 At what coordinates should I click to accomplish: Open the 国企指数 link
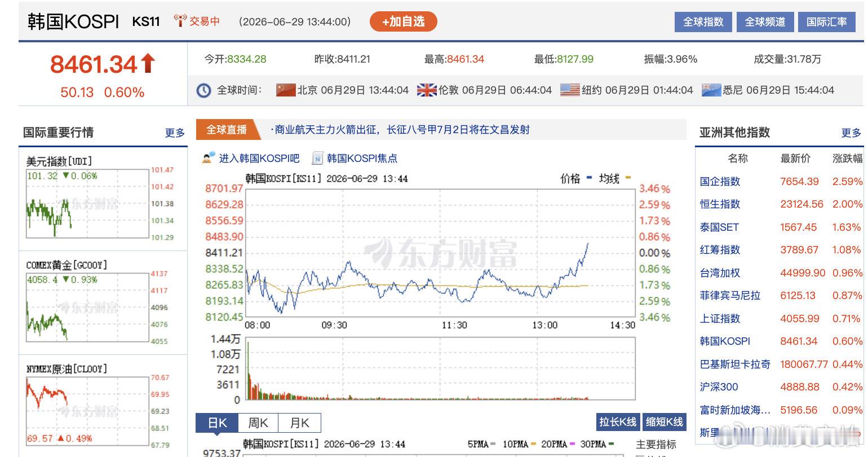point(720,182)
